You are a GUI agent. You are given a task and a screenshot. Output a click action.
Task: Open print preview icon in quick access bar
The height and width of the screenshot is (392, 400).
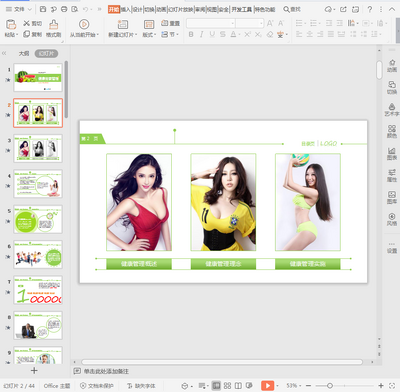(x=75, y=9)
